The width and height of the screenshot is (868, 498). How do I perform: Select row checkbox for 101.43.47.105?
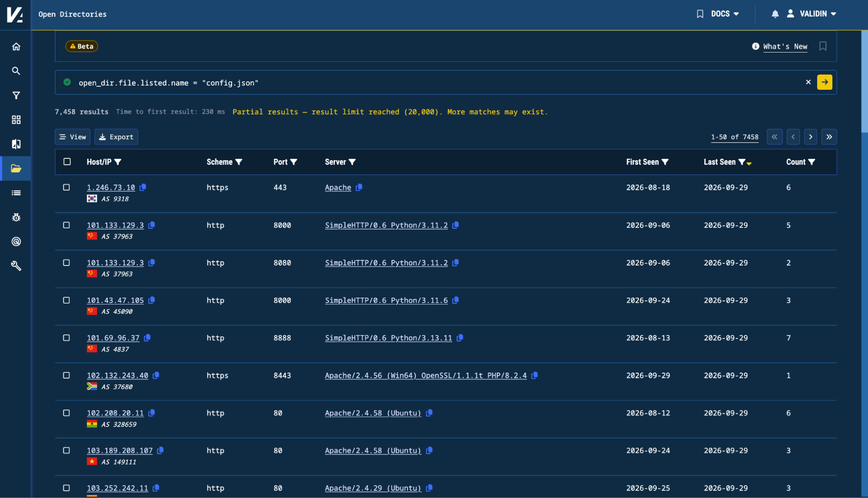click(x=66, y=300)
